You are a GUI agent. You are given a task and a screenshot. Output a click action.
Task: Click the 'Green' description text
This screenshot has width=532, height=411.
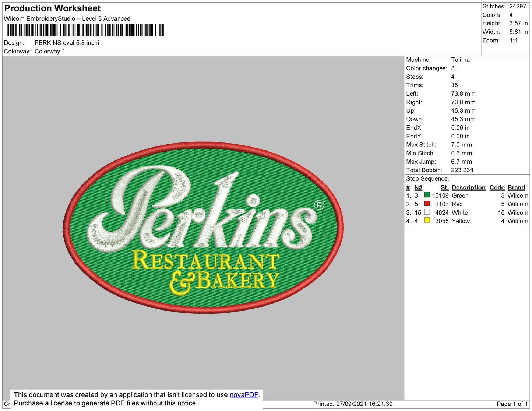[x=460, y=196]
